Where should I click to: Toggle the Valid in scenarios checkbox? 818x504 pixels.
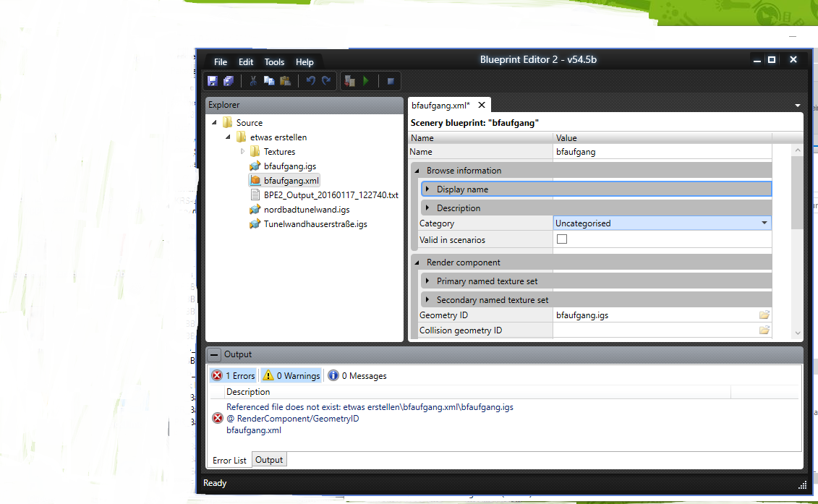pyautogui.click(x=562, y=239)
